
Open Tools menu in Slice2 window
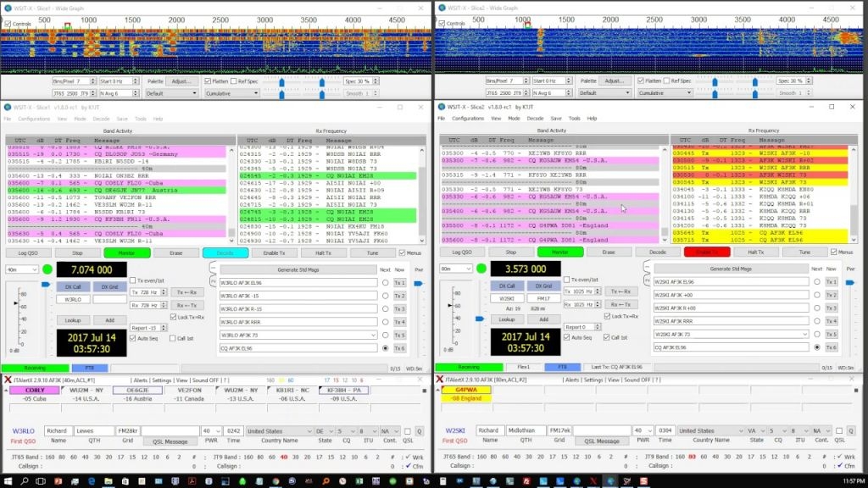[x=574, y=119]
